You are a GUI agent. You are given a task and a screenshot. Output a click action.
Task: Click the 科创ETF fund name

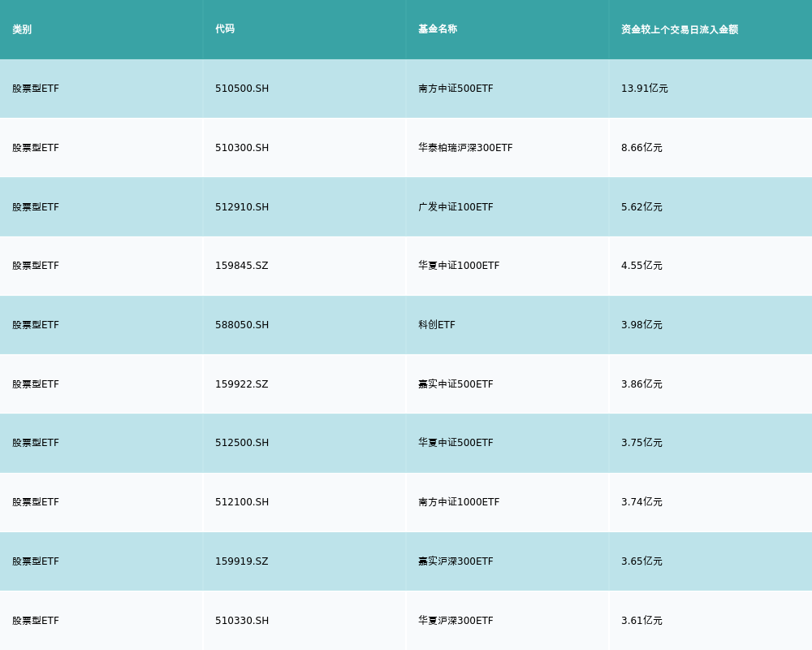[437, 325]
